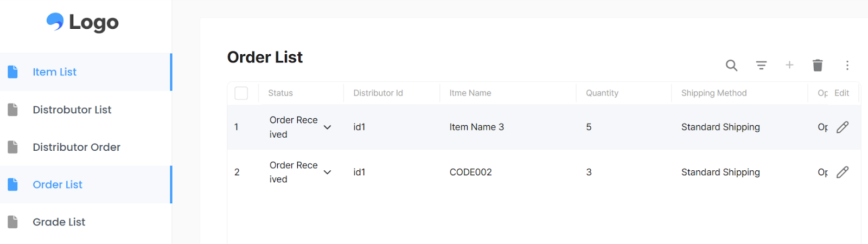This screenshot has width=868, height=244.
Task: Sort by the Itme Name column header
Action: pyautogui.click(x=470, y=93)
